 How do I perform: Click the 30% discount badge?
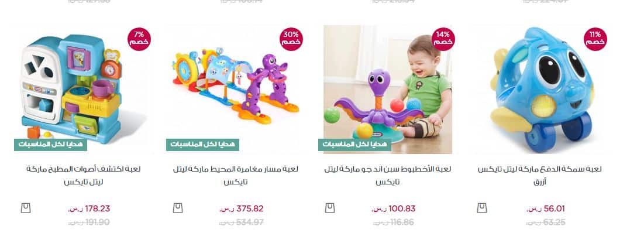(291, 39)
